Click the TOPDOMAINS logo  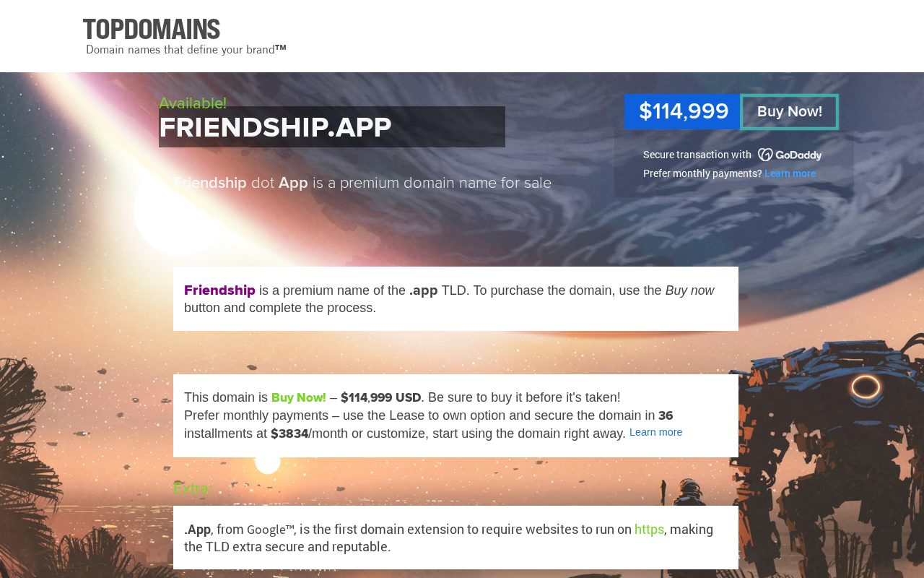tap(151, 30)
